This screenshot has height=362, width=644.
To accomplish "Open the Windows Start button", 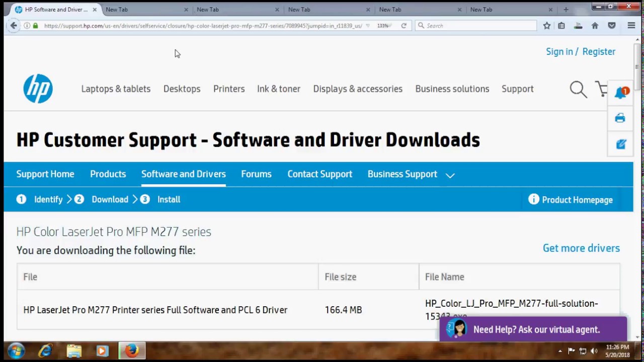I will [16, 350].
